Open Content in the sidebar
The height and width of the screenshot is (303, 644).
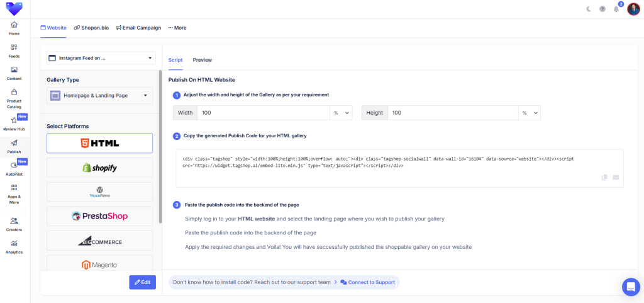[x=14, y=73]
